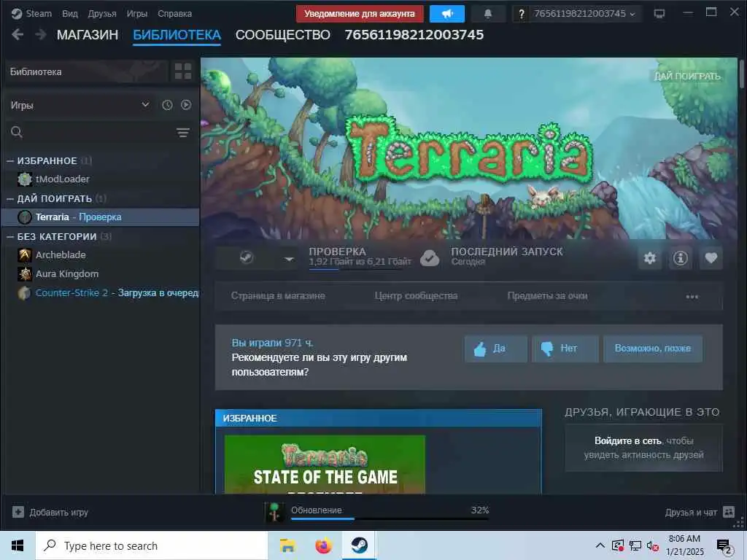747x560 pixels.
Task: Open Предметы за очки link
Action: click(547, 296)
